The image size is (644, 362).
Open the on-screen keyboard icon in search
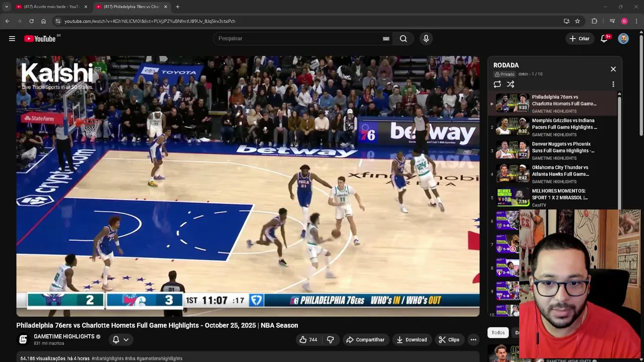[x=386, y=39]
